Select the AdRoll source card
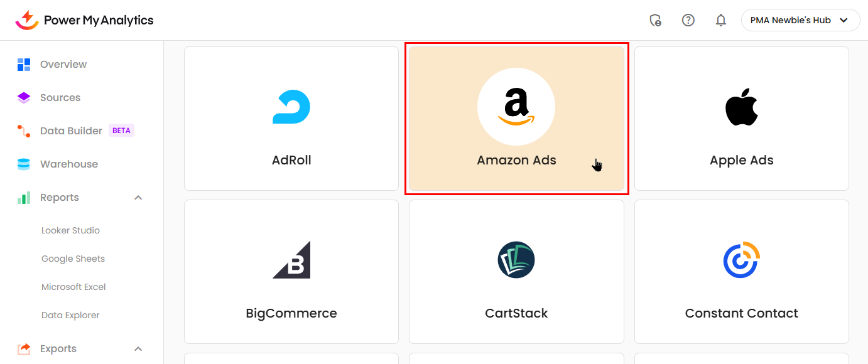The width and height of the screenshot is (868, 364). coord(291,119)
